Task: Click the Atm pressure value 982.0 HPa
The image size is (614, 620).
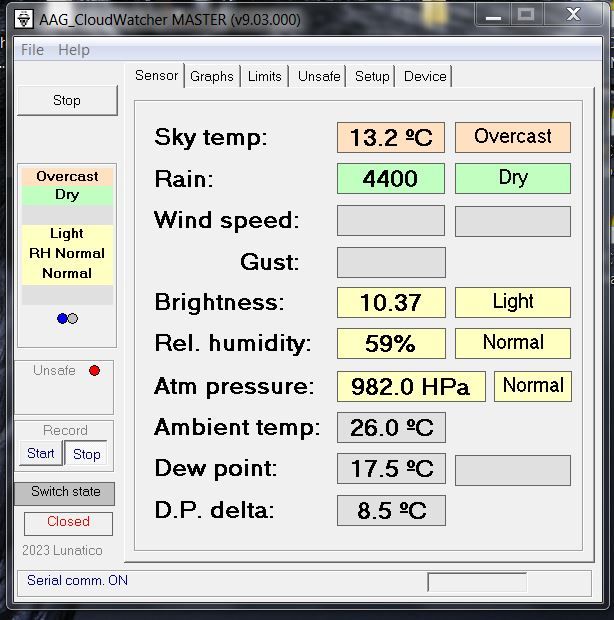Action: (x=411, y=386)
